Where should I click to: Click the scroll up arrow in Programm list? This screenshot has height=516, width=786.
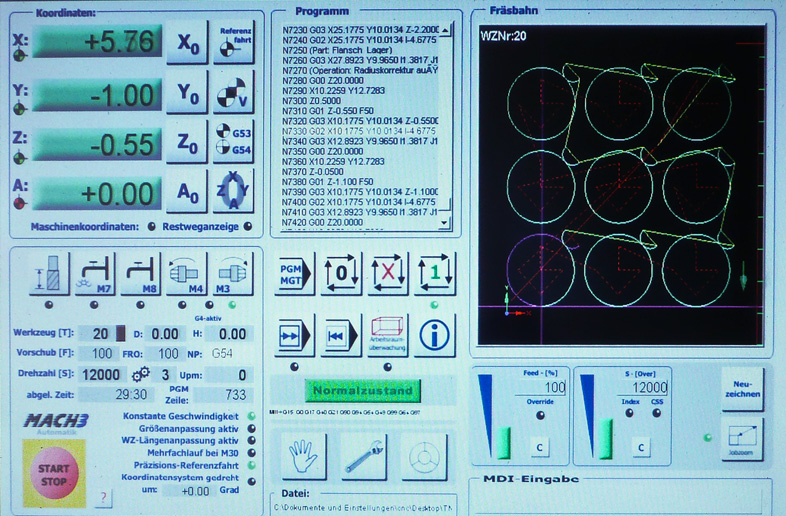[x=445, y=30]
